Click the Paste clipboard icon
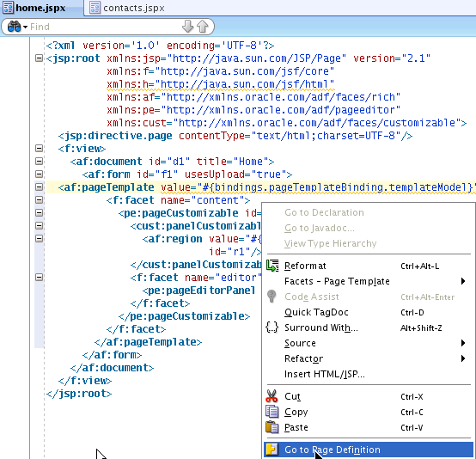 [272, 427]
